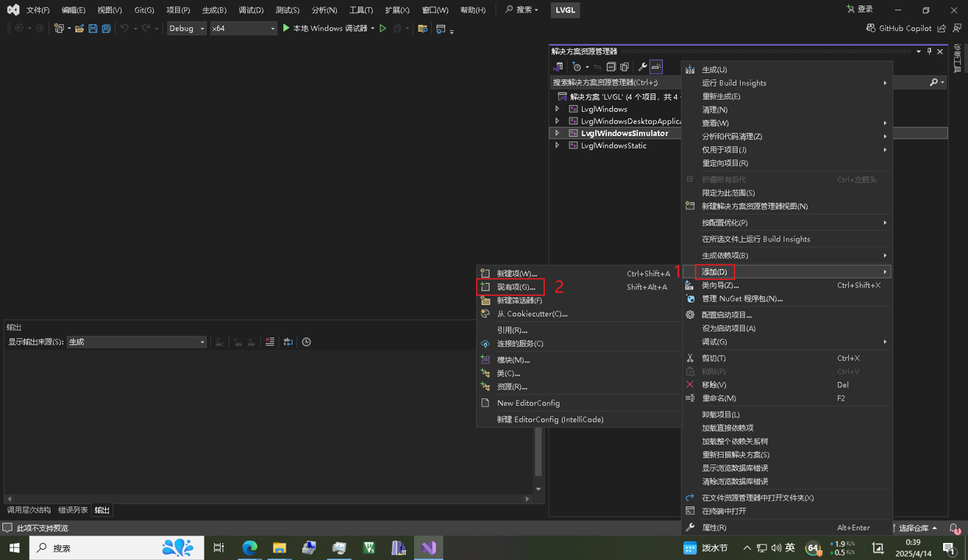
Task: Click Show All Files icon in Solution Explorer
Action: (x=624, y=67)
